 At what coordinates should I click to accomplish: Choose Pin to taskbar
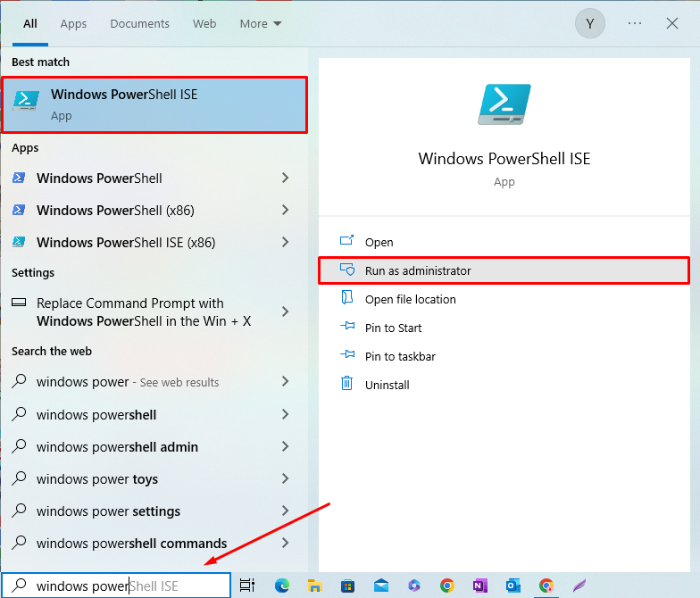(x=504, y=357)
